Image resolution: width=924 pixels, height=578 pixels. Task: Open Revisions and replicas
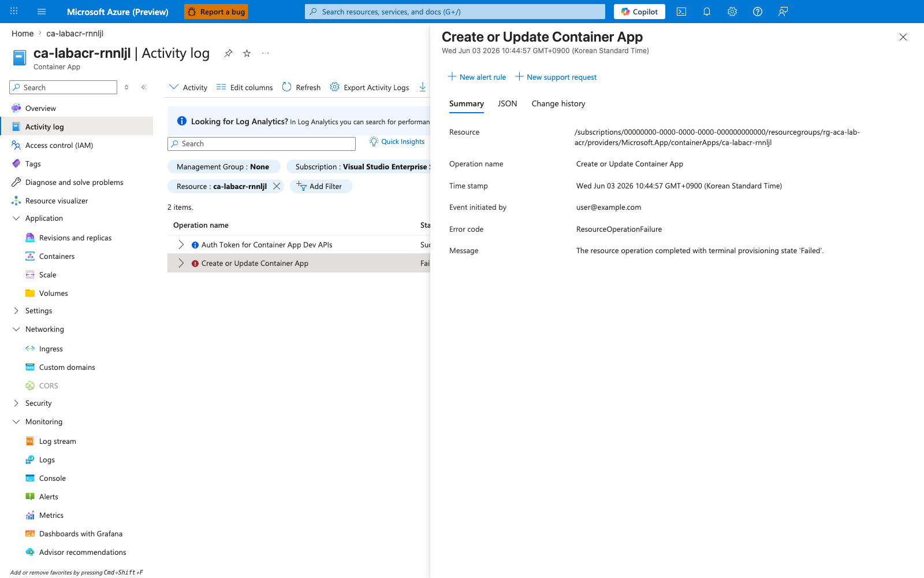click(x=75, y=238)
